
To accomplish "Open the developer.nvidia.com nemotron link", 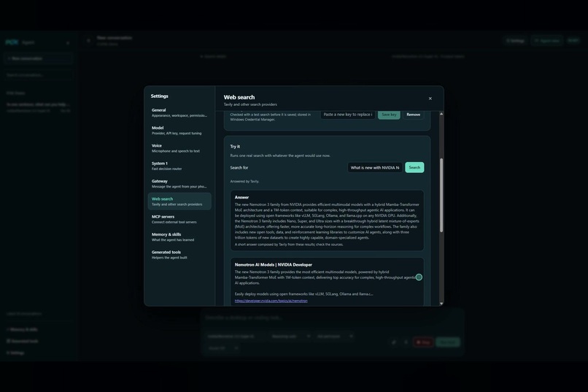I will click(x=271, y=301).
